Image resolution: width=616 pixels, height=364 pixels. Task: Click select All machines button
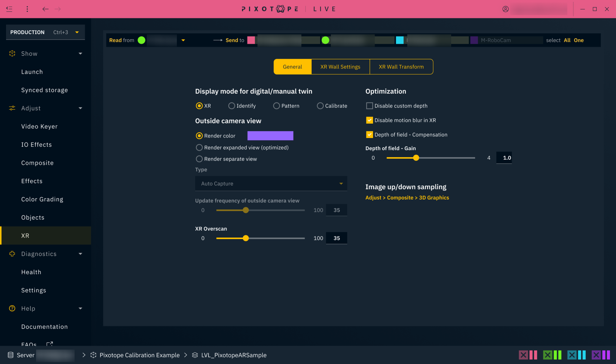point(567,40)
